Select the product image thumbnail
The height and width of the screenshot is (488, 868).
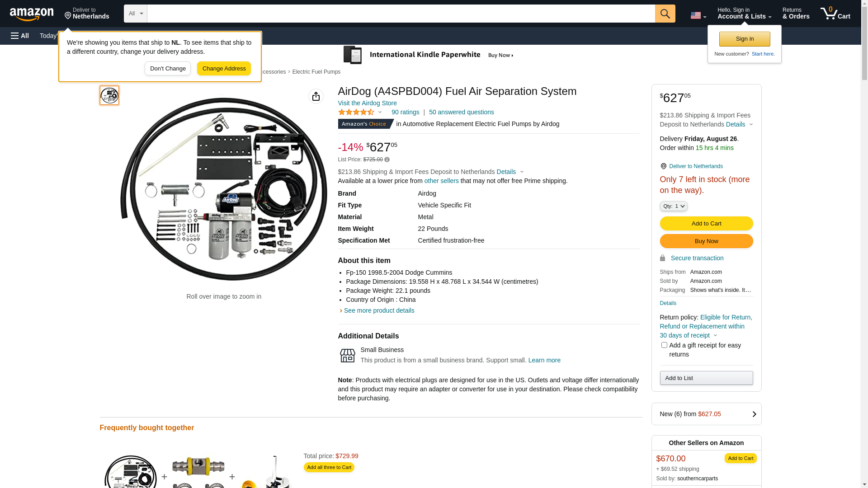pyautogui.click(x=109, y=95)
